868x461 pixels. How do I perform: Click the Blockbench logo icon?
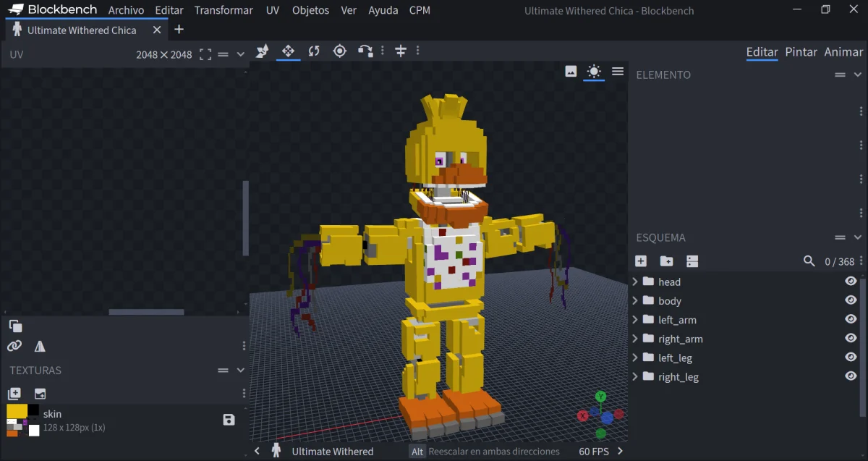click(15, 10)
